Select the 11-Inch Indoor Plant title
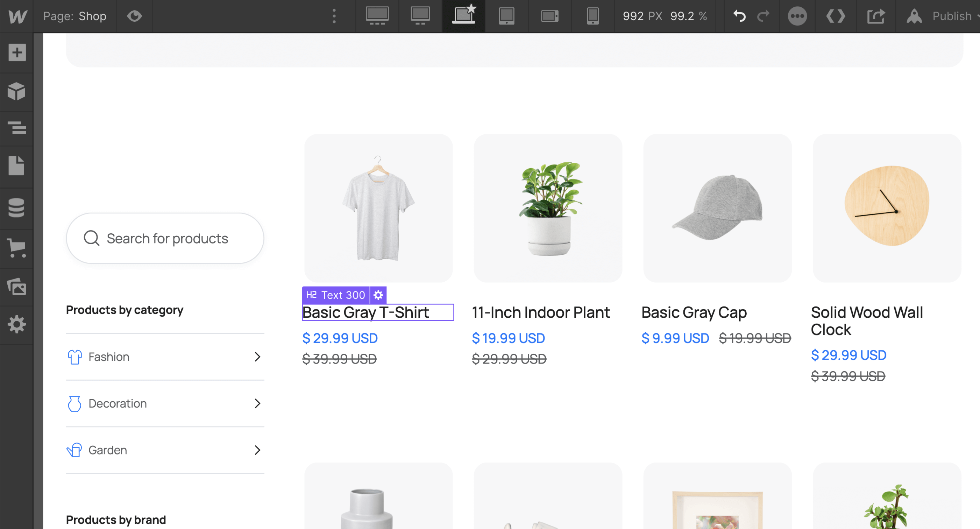The image size is (980, 529). tap(541, 312)
